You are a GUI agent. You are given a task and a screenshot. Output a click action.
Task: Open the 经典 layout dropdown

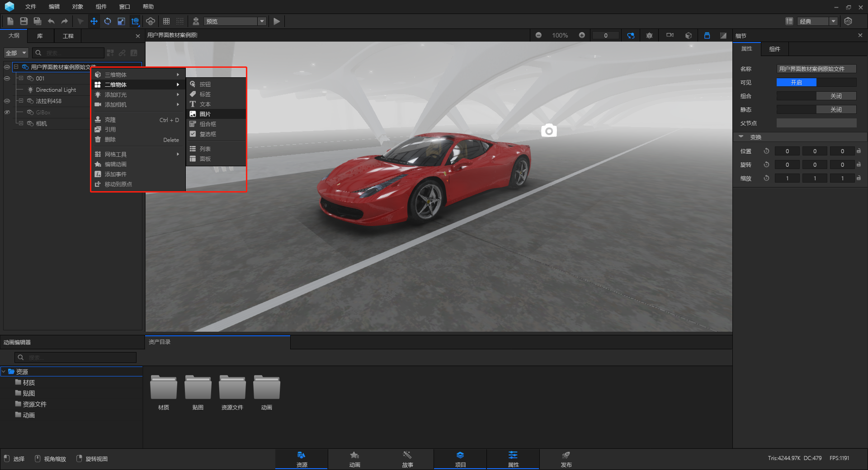[x=818, y=21]
